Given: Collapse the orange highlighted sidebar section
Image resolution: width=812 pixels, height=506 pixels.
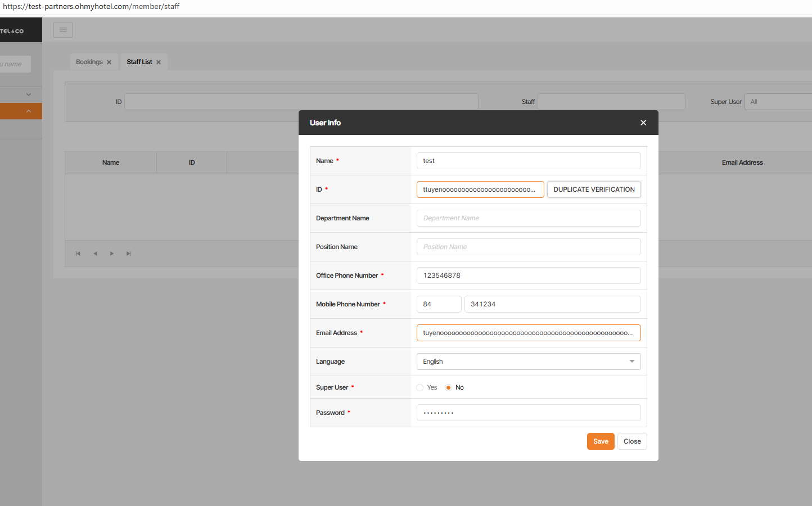Looking at the screenshot, I should point(29,111).
